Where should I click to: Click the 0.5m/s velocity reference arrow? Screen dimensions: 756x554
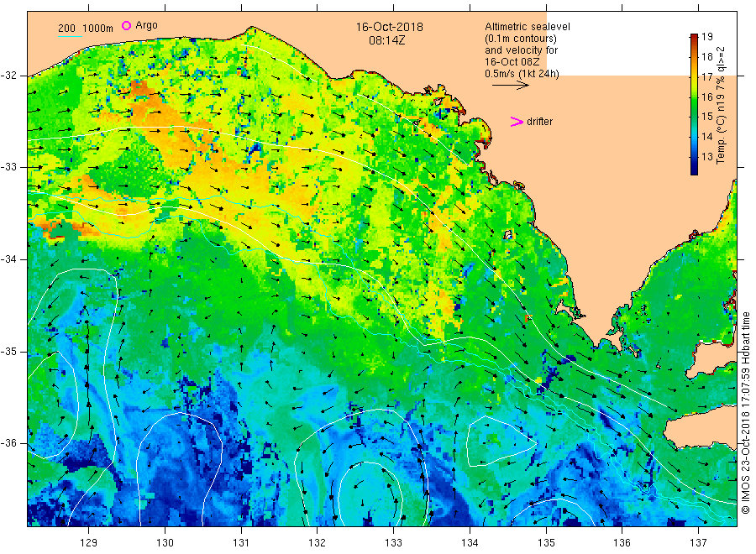510,86
